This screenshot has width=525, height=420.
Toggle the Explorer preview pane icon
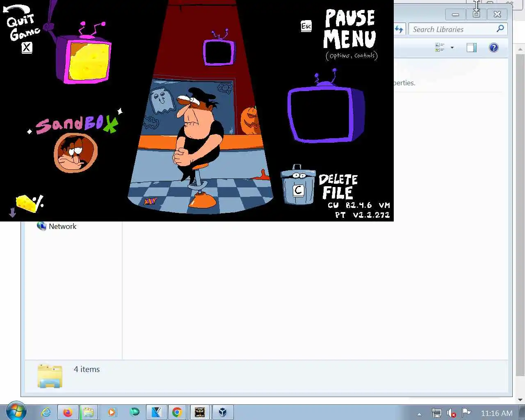[x=472, y=48]
